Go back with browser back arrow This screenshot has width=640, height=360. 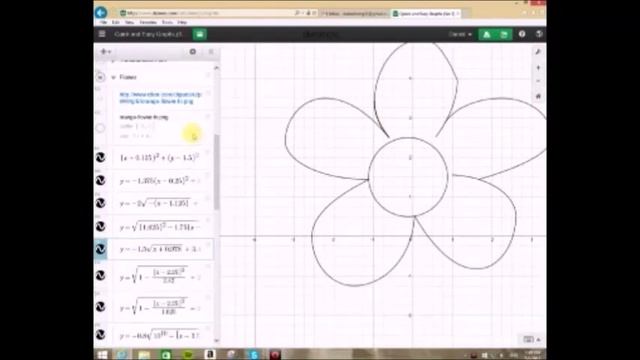[x=101, y=13]
